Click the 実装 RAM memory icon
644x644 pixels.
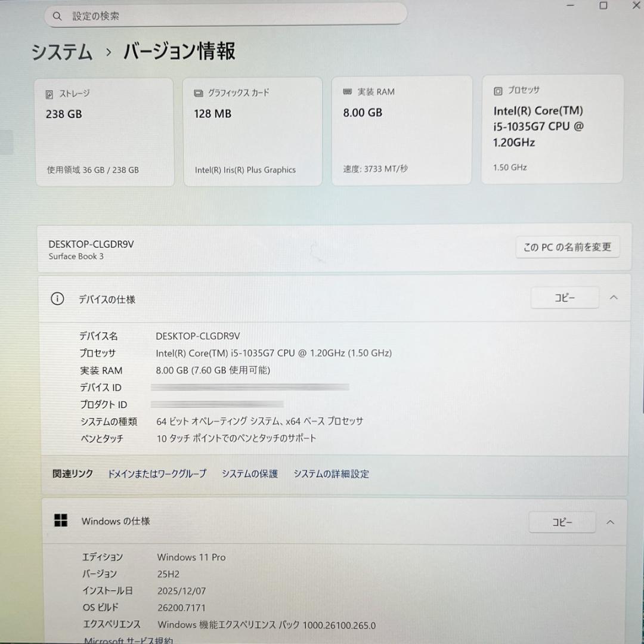click(346, 91)
